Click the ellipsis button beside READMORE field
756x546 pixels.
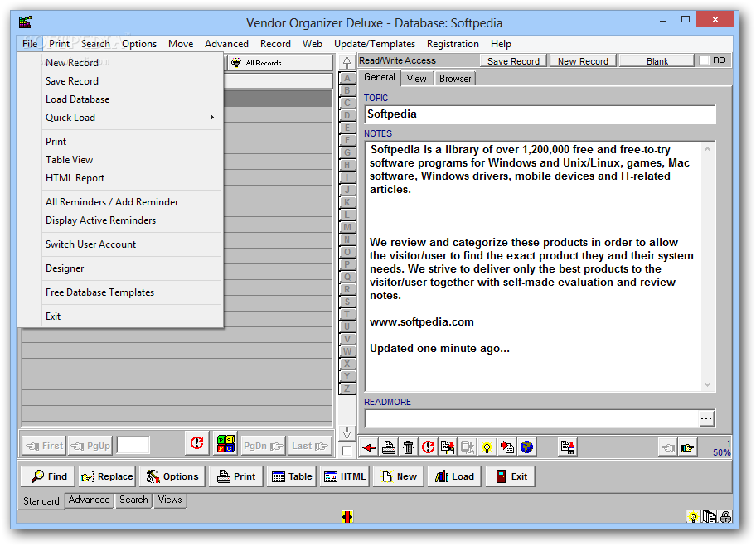706,418
